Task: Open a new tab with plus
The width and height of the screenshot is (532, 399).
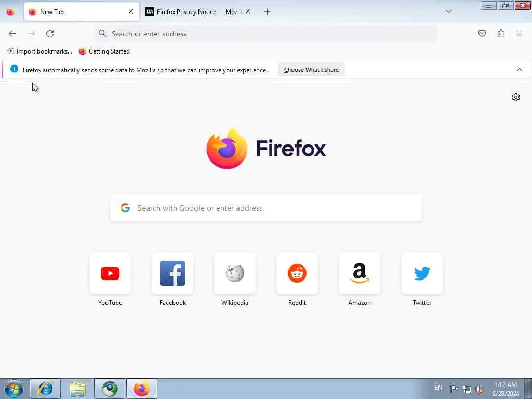Action: (267, 12)
